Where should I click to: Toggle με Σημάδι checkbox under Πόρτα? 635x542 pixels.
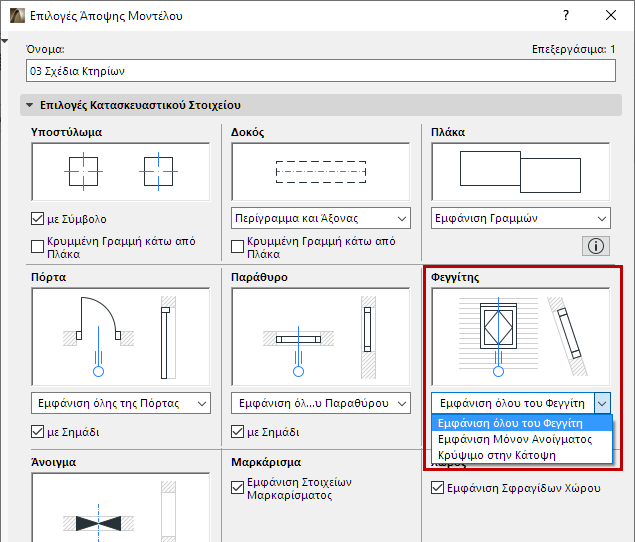(x=37, y=432)
